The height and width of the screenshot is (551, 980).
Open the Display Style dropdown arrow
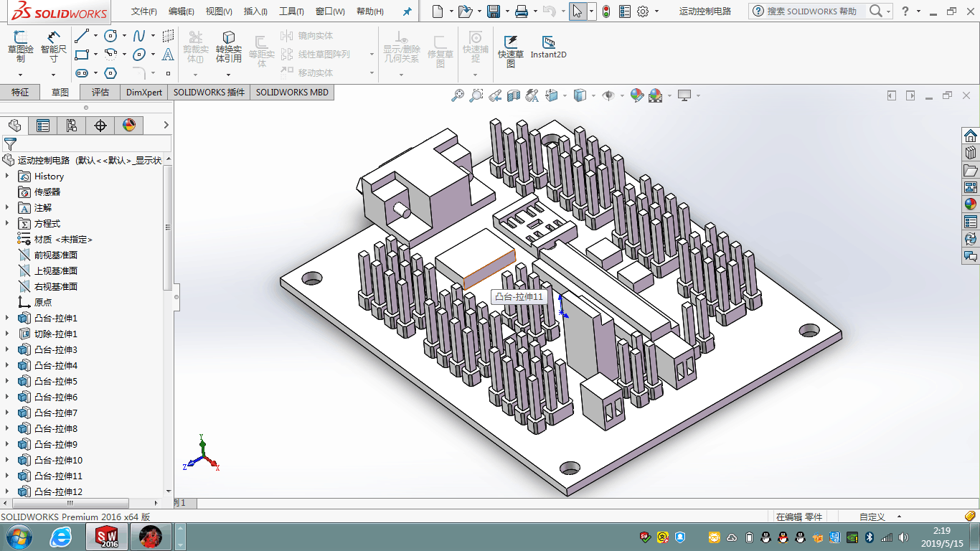tap(593, 95)
